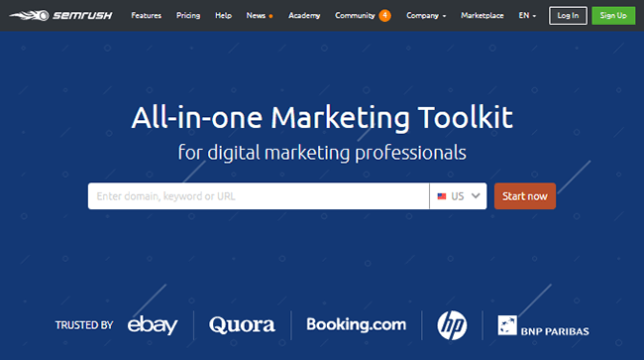The height and width of the screenshot is (360, 644).
Task: Go to the Pricing page
Action: click(188, 16)
